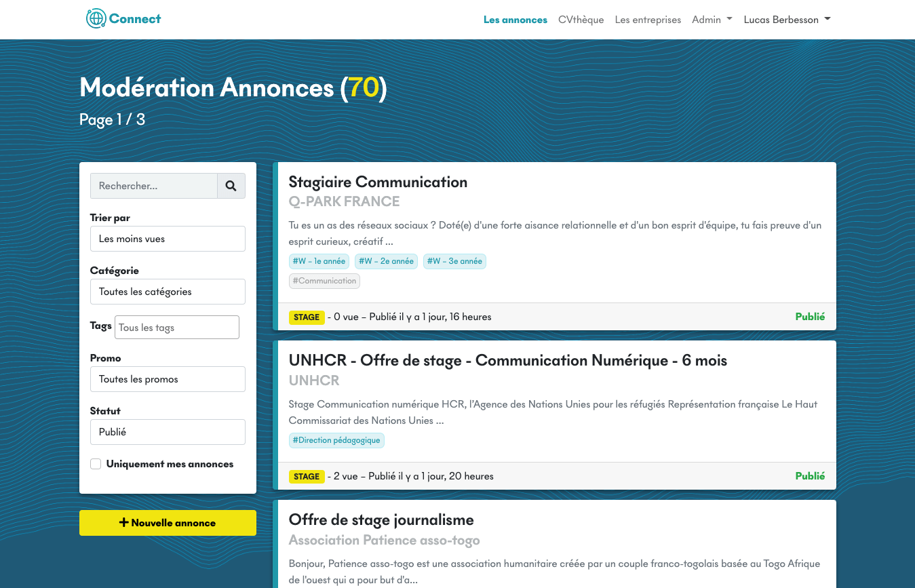Click the STAGE badge on UNHCR card
The width and height of the screenshot is (915, 588).
coord(307,477)
